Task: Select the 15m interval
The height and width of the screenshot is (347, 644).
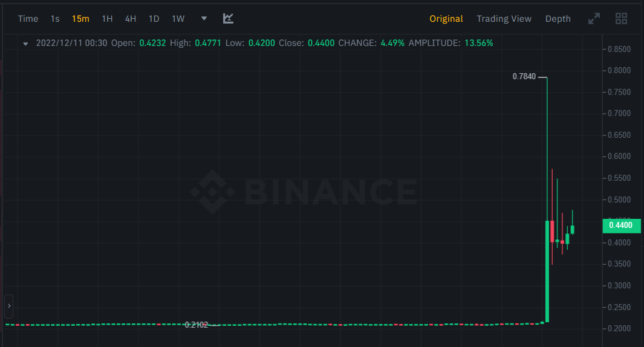Action: click(x=80, y=19)
